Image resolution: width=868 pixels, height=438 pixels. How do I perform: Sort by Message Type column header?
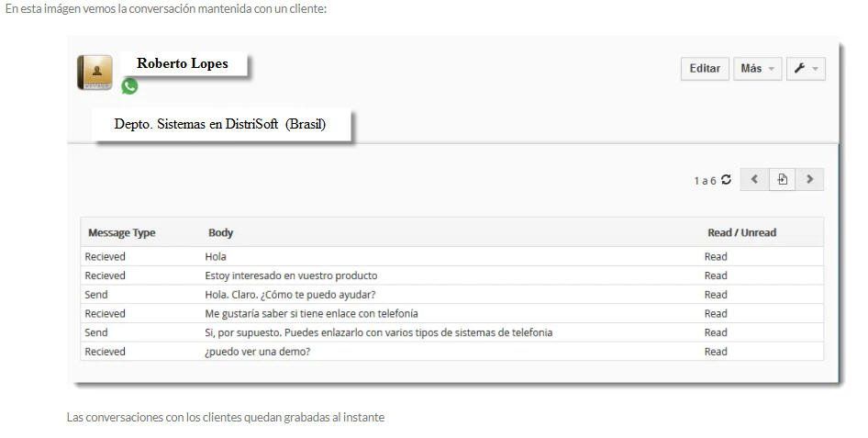pos(122,232)
